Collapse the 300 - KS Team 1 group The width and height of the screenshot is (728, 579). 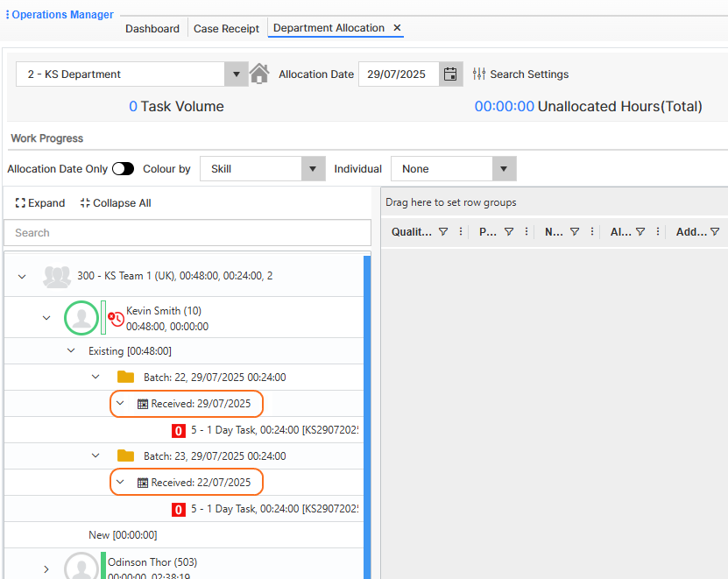pyautogui.click(x=21, y=274)
